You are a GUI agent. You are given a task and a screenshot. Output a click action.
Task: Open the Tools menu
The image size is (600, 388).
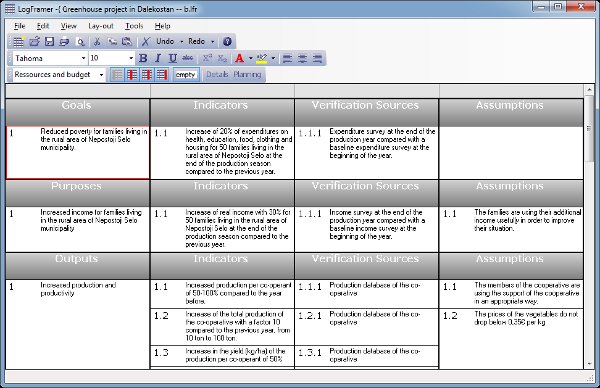tap(134, 26)
